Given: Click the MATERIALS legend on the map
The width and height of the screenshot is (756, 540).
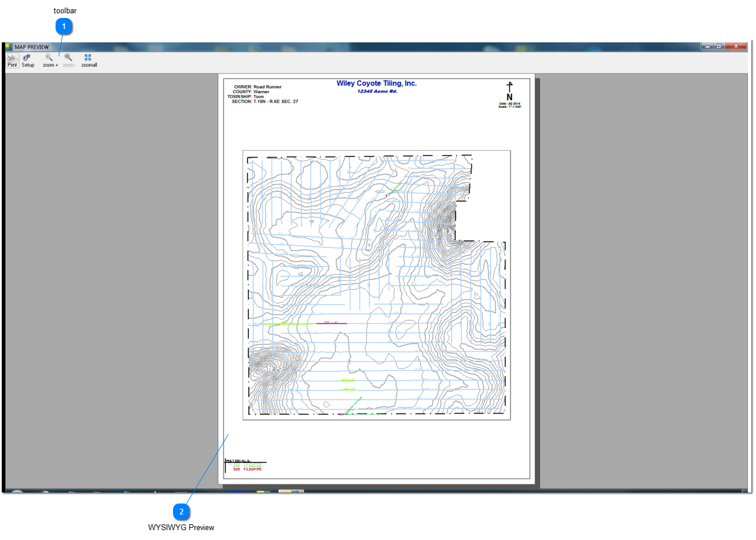Looking at the screenshot, I should [x=244, y=462].
